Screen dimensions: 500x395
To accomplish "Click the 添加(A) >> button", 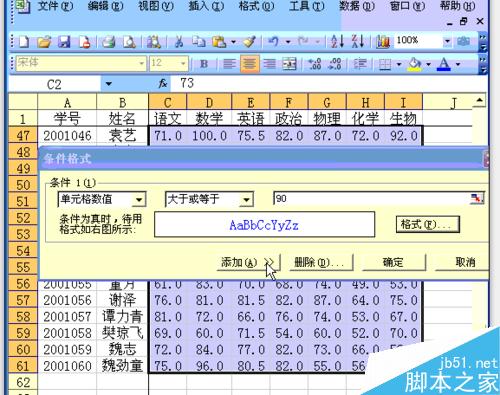I will click(248, 263).
